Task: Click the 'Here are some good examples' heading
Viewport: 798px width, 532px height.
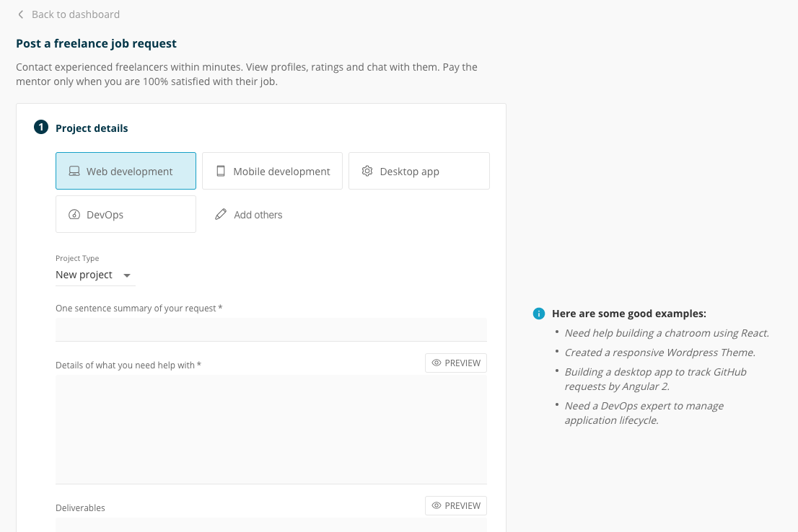Action: tap(629, 314)
